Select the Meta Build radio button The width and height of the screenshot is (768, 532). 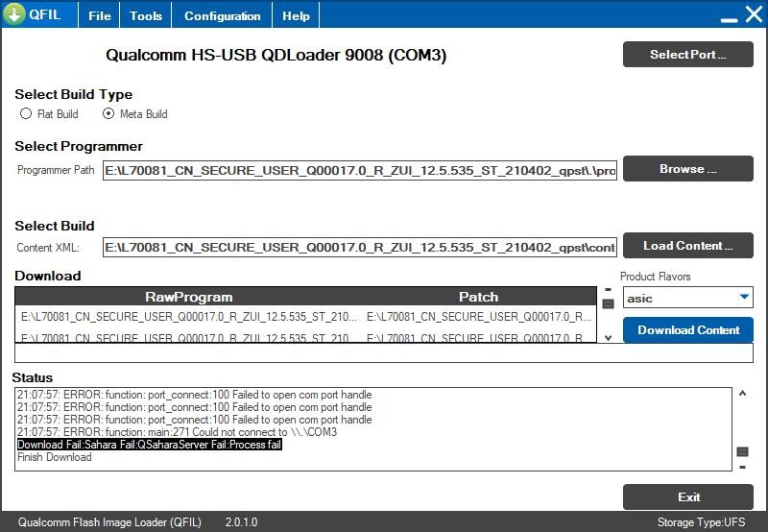tap(108, 113)
